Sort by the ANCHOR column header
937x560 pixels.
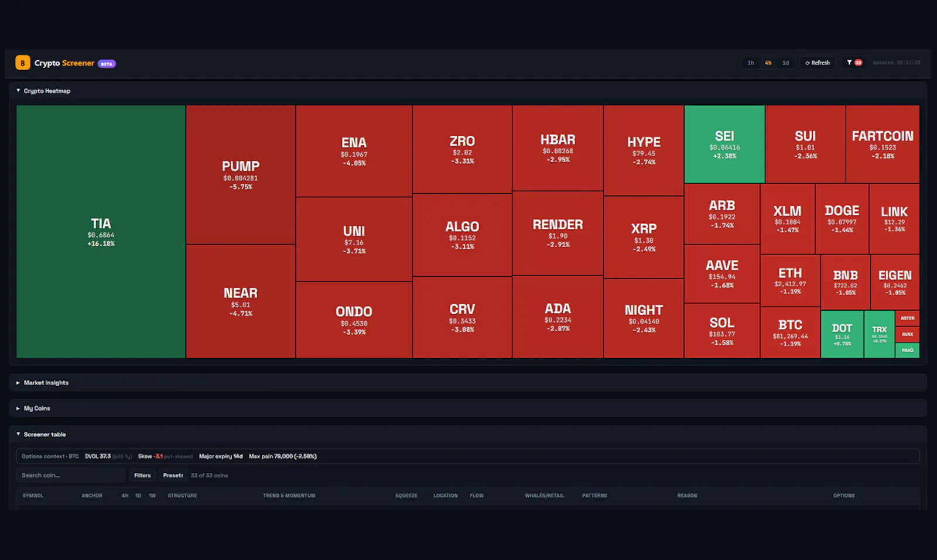click(x=92, y=496)
